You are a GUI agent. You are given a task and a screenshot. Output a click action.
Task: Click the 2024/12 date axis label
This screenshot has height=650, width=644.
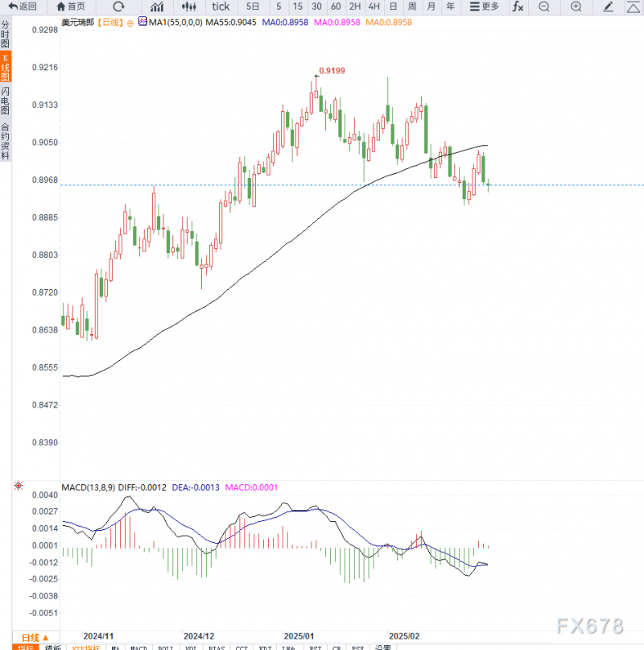coord(199,636)
